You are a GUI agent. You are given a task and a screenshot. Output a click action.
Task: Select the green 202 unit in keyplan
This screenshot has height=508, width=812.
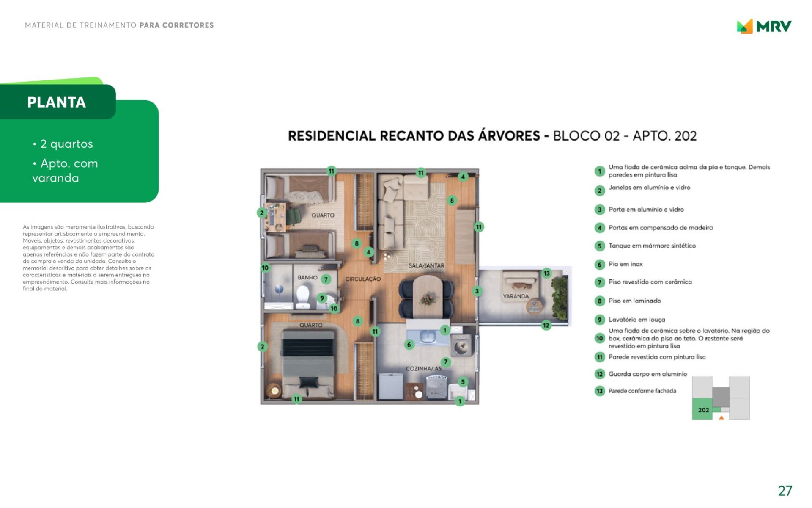(x=703, y=409)
